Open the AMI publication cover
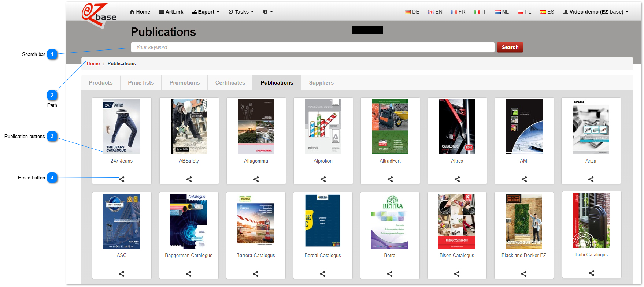 click(524, 127)
